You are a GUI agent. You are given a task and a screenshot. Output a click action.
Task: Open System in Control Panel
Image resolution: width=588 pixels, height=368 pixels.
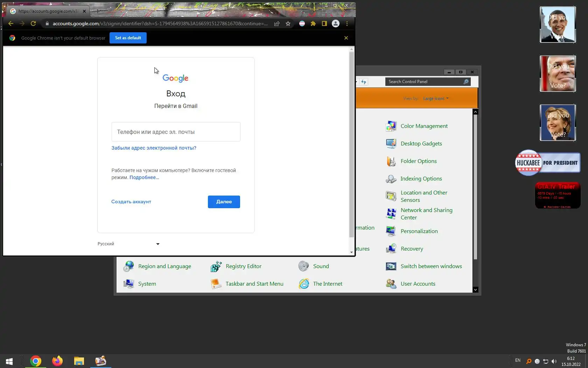(139, 284)
